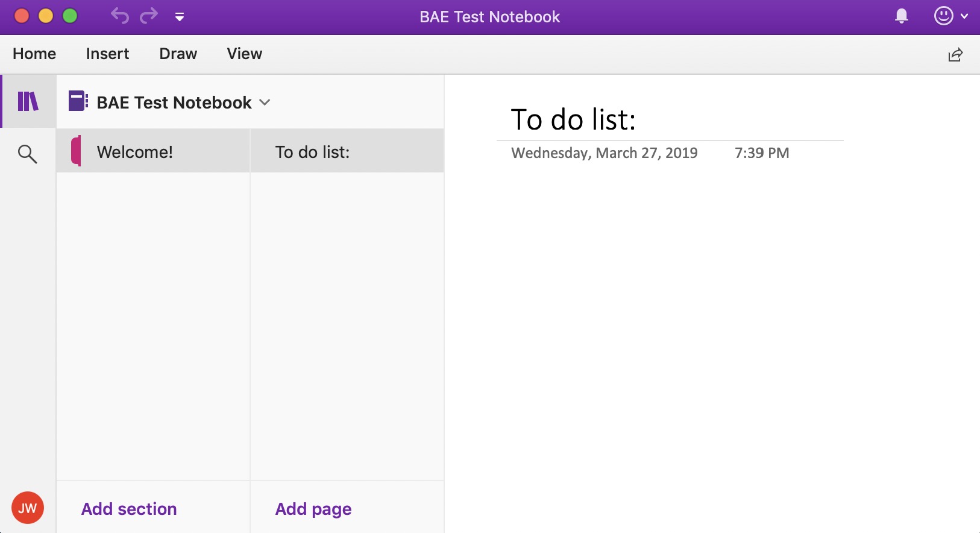The width and height of the screenshot is (980, 533).
Task: Minimize the window with yellow button
Action: (46, 16)
